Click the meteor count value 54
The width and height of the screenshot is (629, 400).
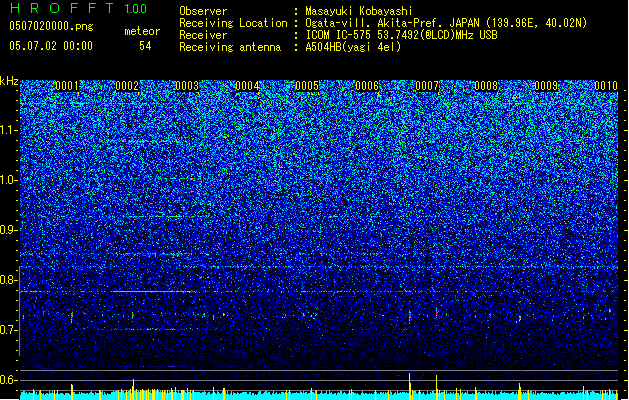(145, 46)
